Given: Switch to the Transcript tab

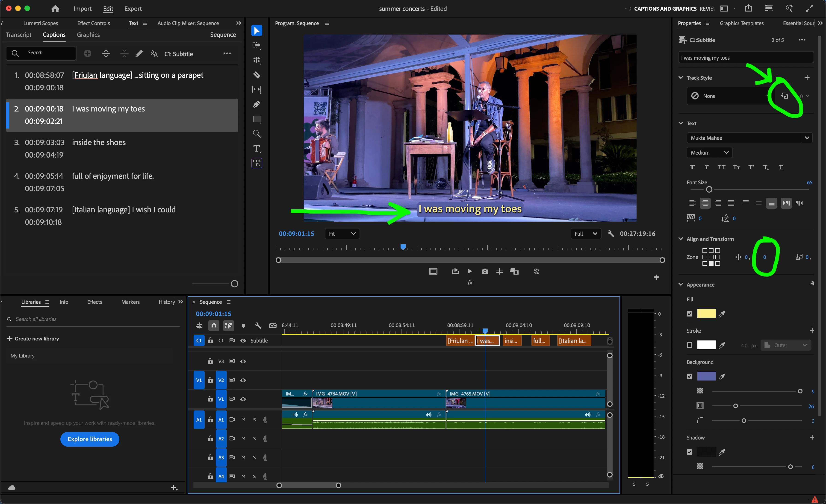Looking at the screenshot, I should coord(18,35).
